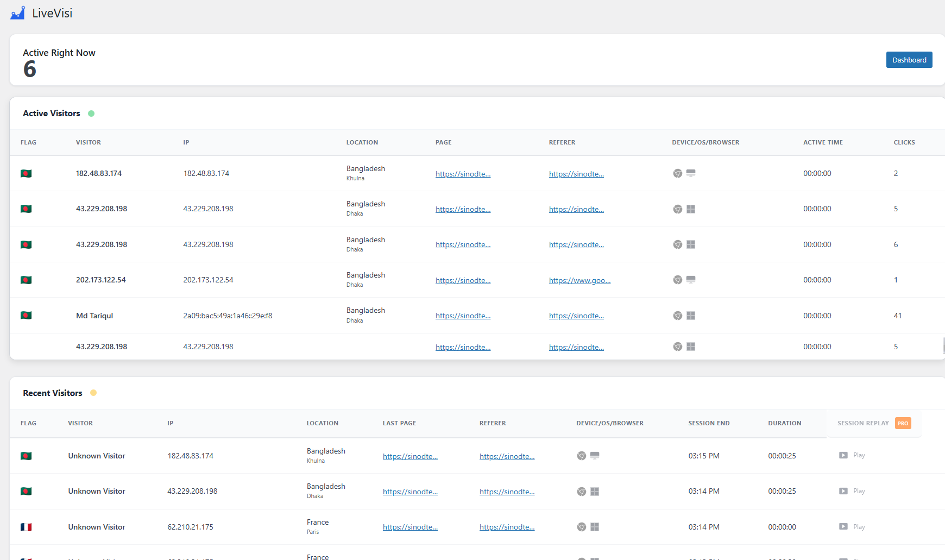Click the Active Right Now count 6
The height and width of the screenshot is (560, 945).
pos(30,70)
